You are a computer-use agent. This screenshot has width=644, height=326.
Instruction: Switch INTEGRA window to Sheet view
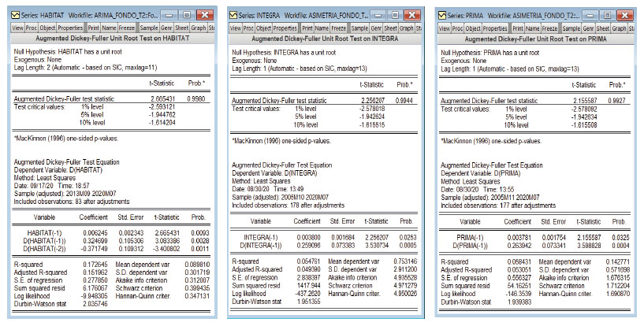point(391,28)
